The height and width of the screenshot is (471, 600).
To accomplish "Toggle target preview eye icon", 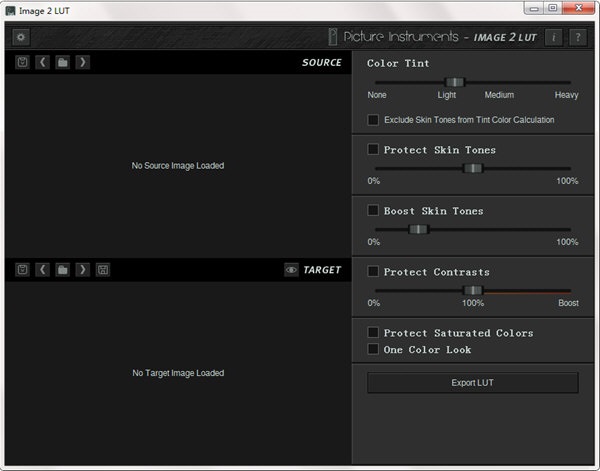I will pos(291,270).
